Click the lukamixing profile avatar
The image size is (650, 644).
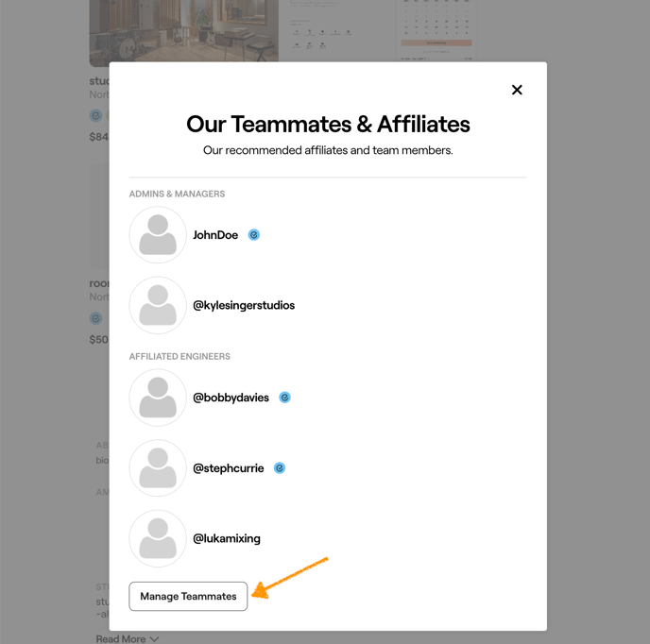click(x=158, y=538)
